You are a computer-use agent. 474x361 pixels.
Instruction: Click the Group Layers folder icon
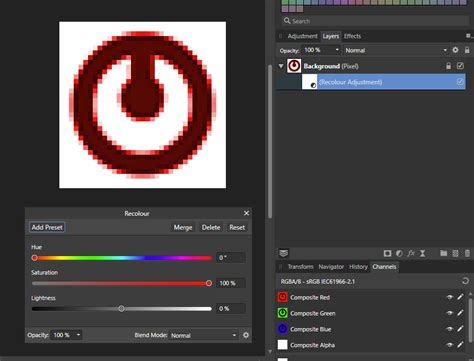point(443,254)
